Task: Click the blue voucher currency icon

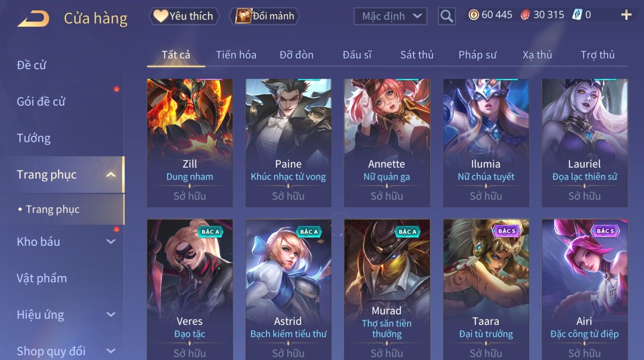Action: (577, 15)
